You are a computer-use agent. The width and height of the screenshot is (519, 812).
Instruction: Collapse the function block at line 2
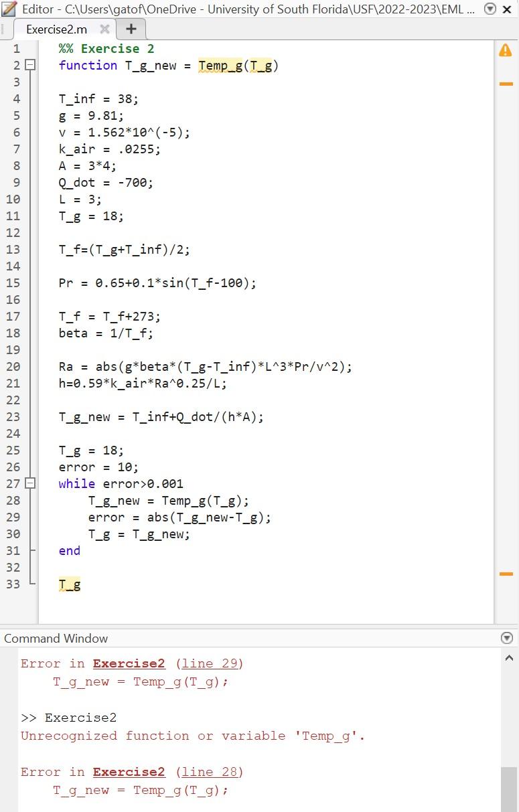click(29, 66)
